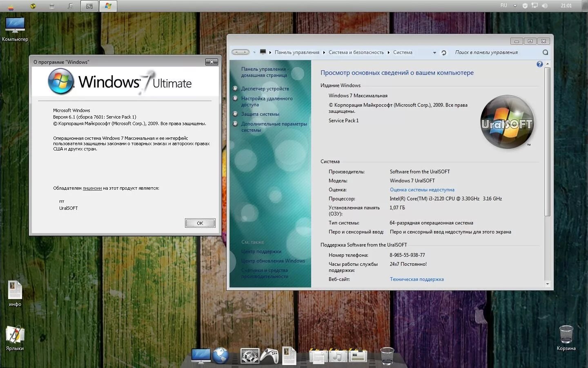Open Настройка удаленного доступа

click(x=267, y=101)
